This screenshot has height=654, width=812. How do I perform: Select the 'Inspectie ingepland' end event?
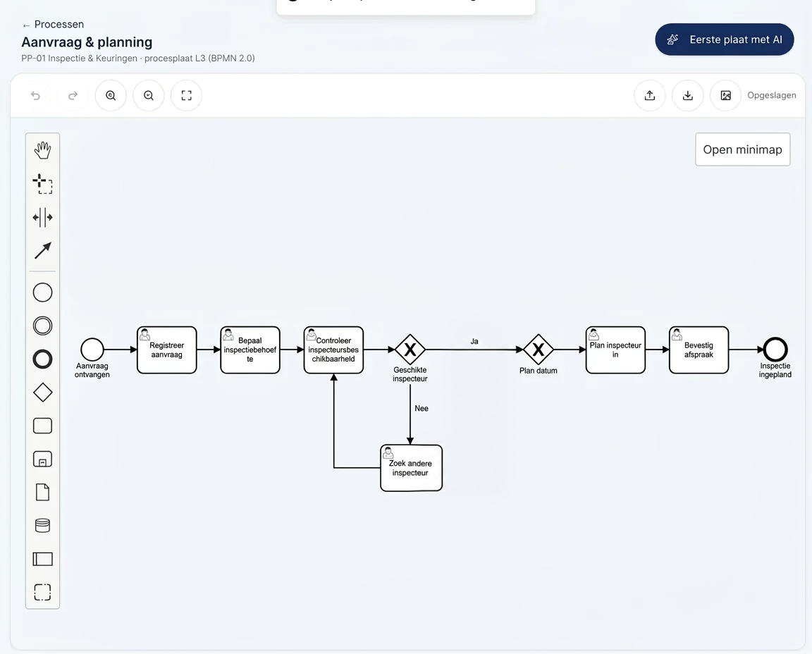[775, 350]
